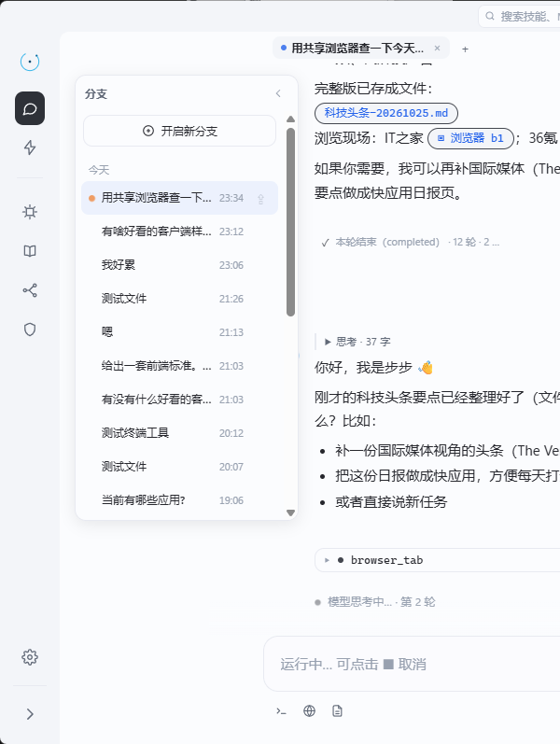Open the shield sidebar icon
This screenshot has height=744, width=560.
(x=30, y=330)
